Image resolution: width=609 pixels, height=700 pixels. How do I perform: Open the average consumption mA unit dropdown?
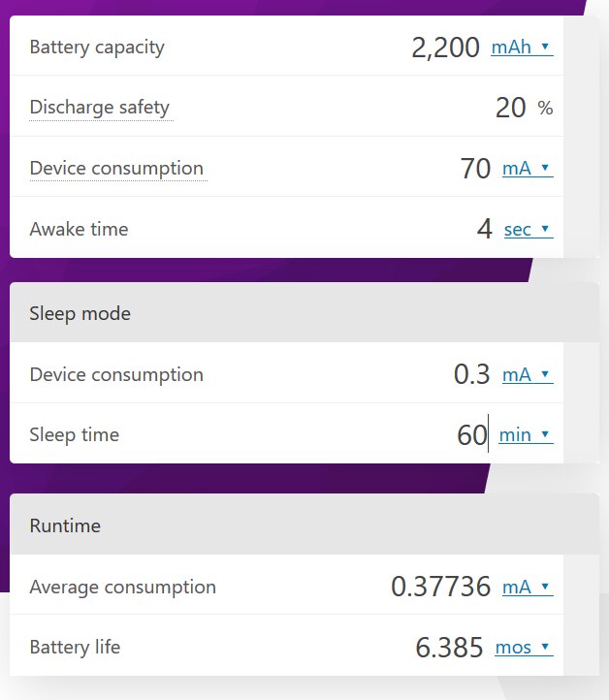(528, 587)
